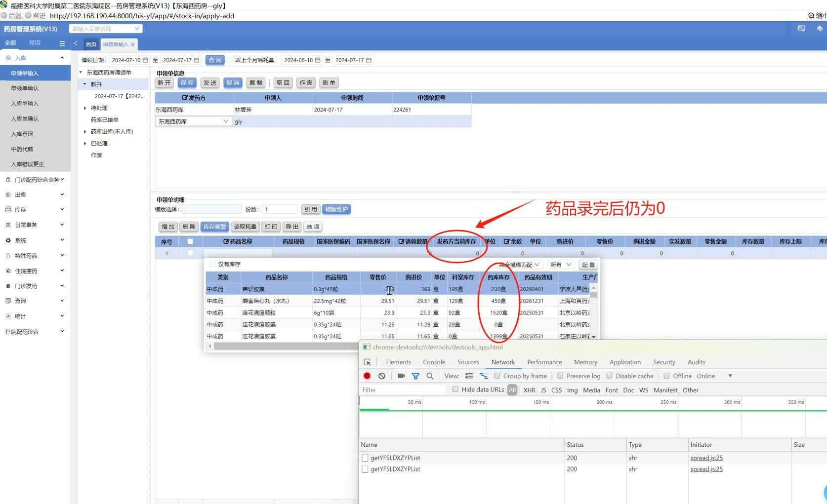Check the Offline checkbox

pyautogui.click(x=666, y=376)
